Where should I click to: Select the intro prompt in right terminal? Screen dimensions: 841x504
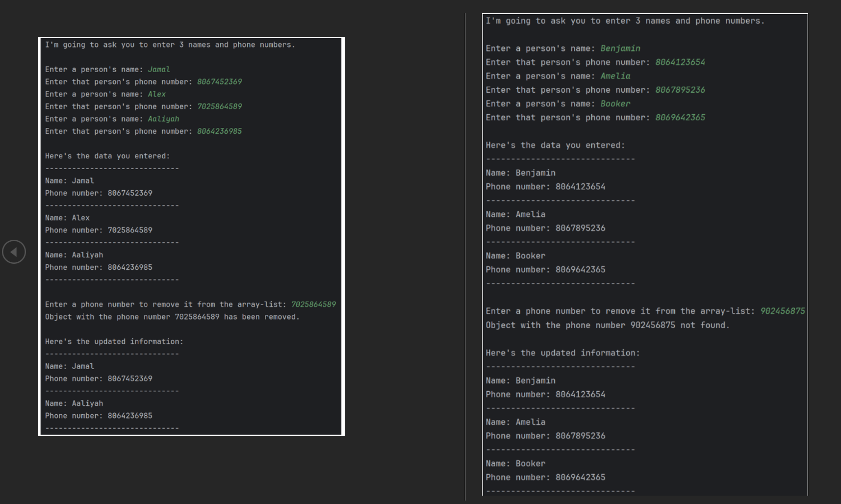click(x=623, y=21)
